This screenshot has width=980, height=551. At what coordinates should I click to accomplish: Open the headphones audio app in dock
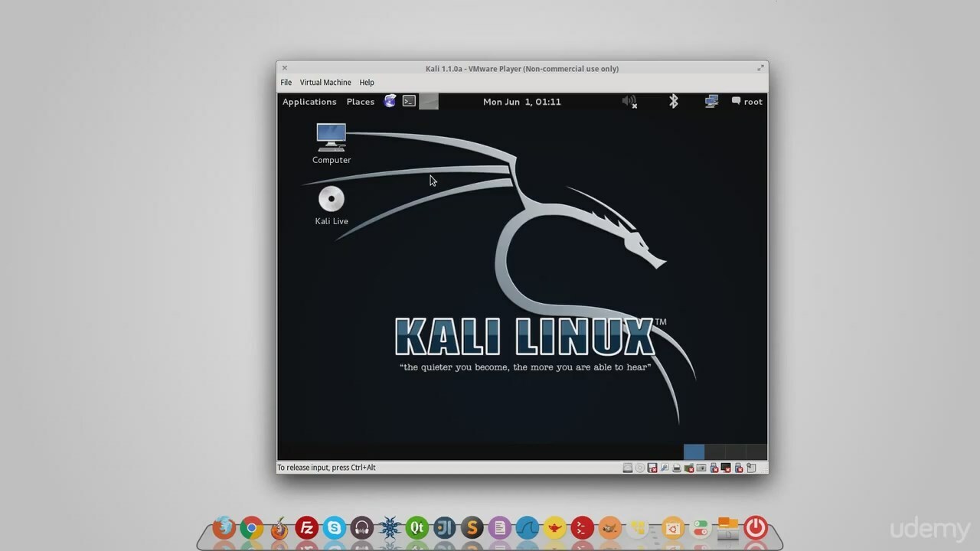[362, 527]
